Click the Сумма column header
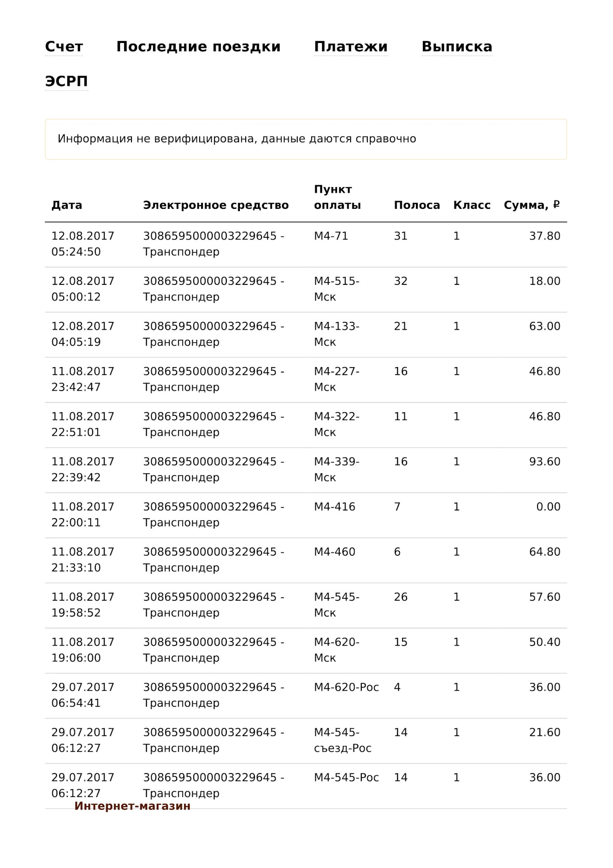Image resolution: width=613 pixels, height=868 pixels. click(531, 205)
